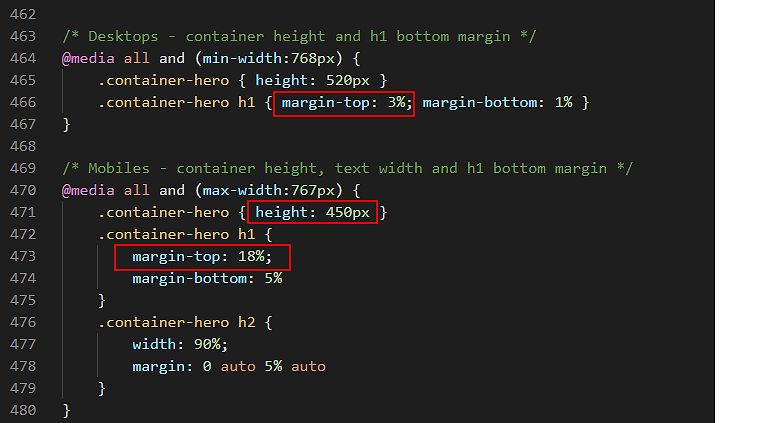
Task: Click the closing brace on line 467
Action: 66,125
